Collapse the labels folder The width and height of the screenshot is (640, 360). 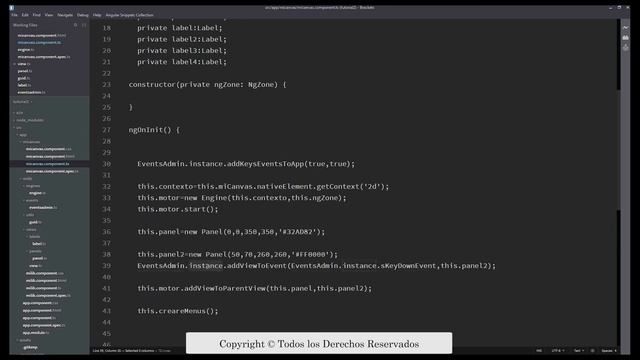pyautogui.click(x=33, y=237)
